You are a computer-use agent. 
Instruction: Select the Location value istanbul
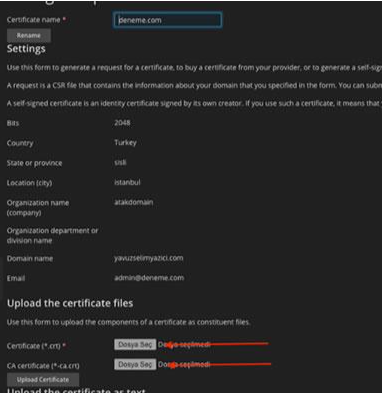point(127,182)
